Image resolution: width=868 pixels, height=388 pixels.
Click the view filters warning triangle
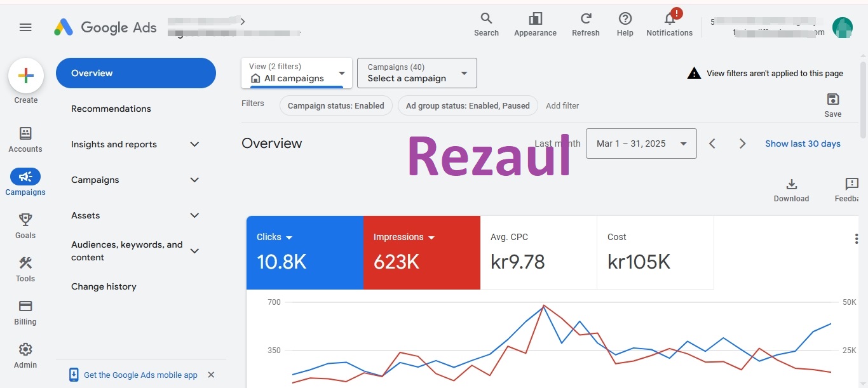[694, 73]
